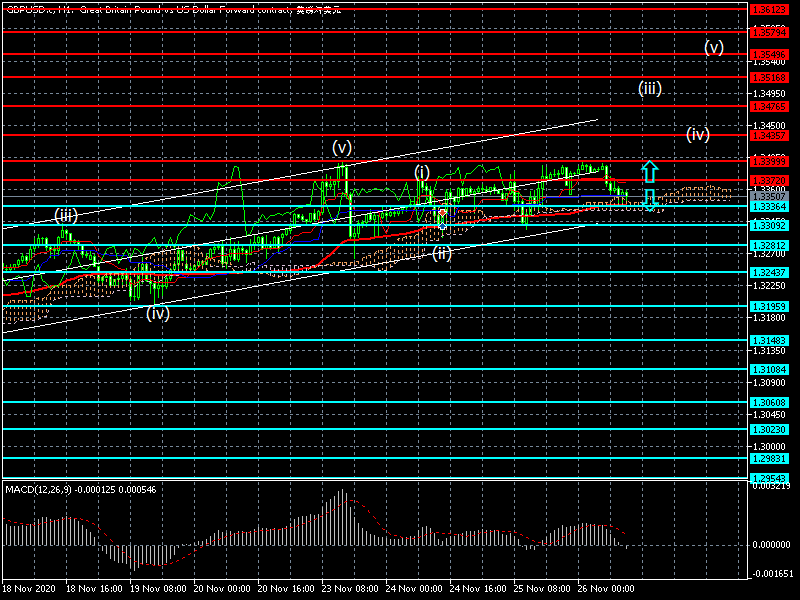Screen dimensions: 800x600
Task: Click the 23 Nov 08:00 time axis label
Action: point(349,590)
